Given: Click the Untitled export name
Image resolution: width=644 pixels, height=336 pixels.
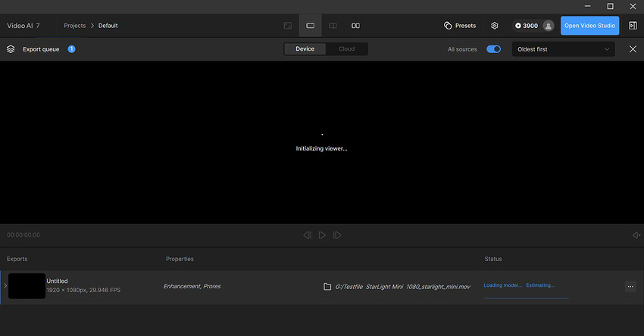Looking at the screenshot, I should coord(57,281).
